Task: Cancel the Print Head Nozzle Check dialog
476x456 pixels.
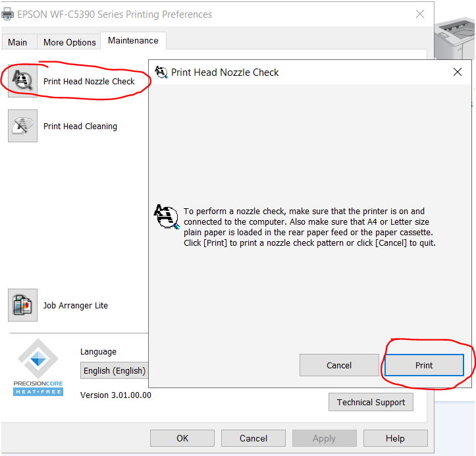Action: 339,365
